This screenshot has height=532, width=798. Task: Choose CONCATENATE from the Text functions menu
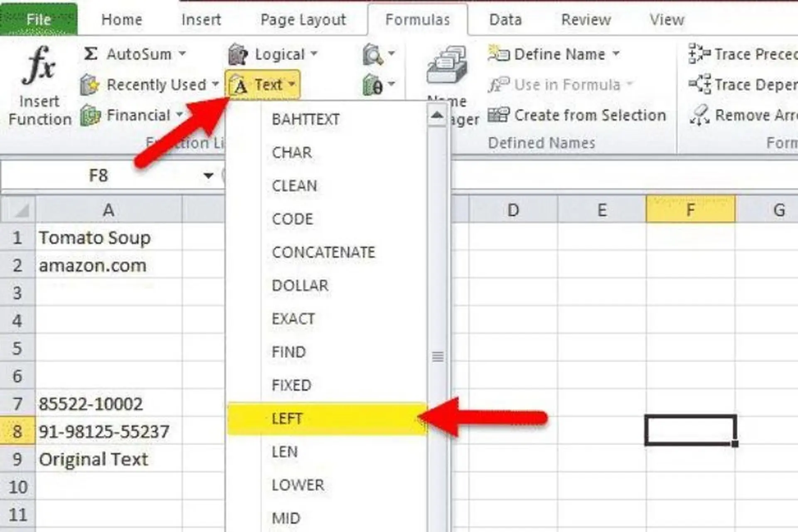(x=324, y=252)
